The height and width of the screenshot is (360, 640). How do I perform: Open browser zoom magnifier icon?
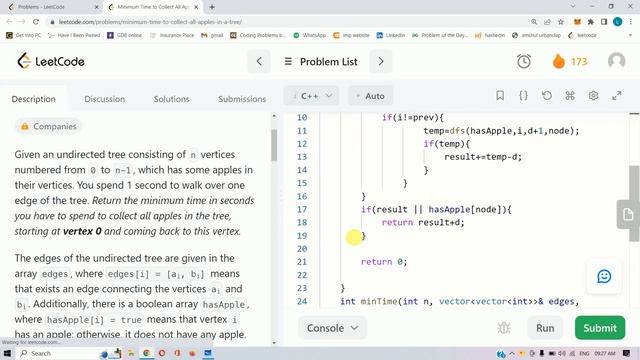point(534,22)
